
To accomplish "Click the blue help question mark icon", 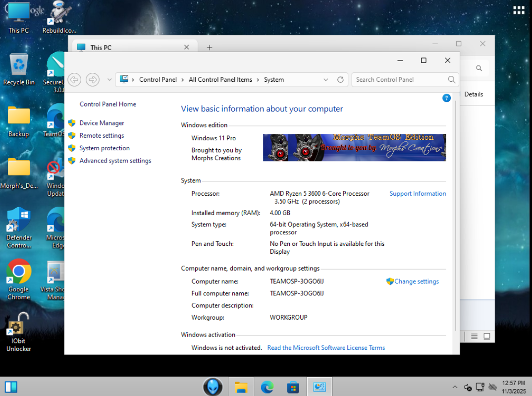I will point(446,98).
